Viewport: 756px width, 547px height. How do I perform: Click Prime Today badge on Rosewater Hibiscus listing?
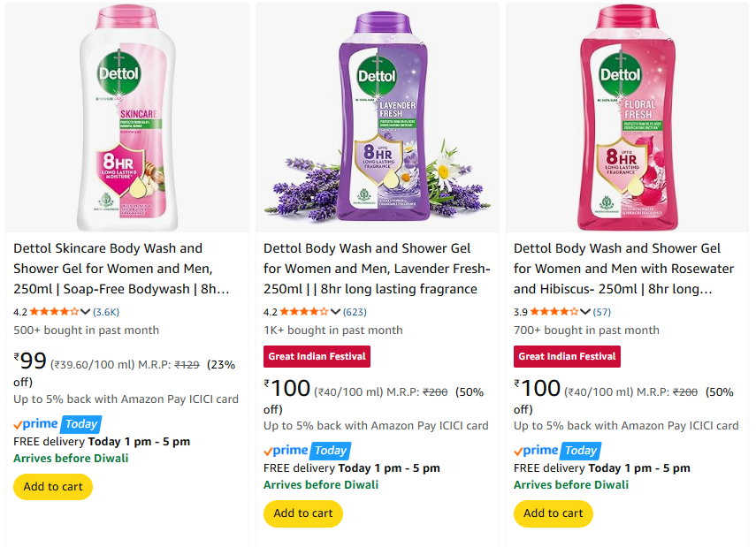(557, 451)
